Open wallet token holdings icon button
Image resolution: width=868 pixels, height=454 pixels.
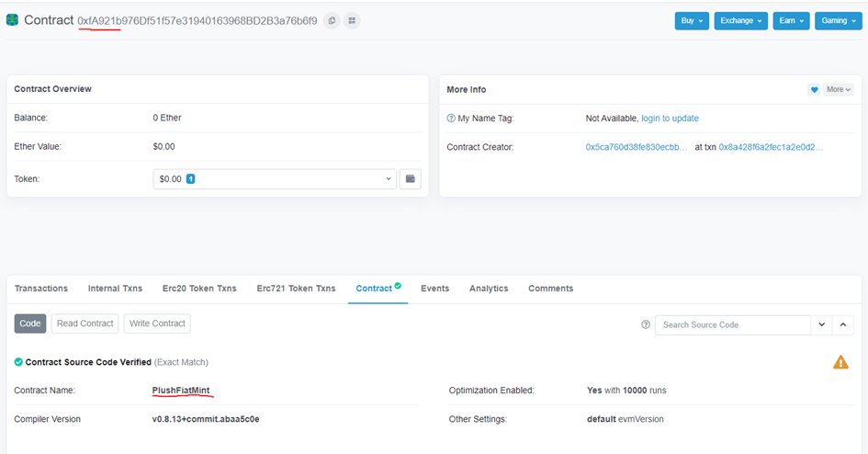411,179
